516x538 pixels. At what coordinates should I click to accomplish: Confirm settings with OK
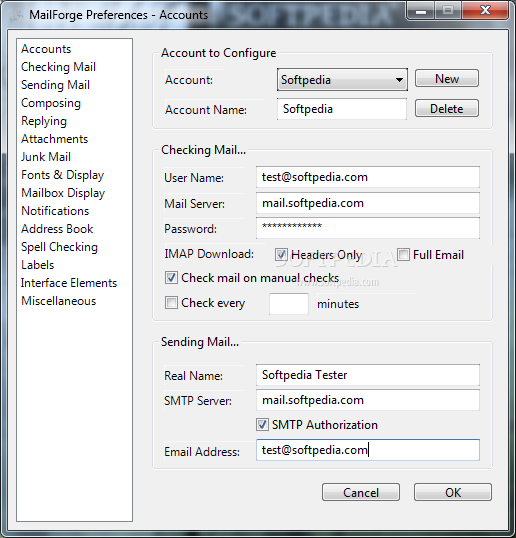[453, 492]
